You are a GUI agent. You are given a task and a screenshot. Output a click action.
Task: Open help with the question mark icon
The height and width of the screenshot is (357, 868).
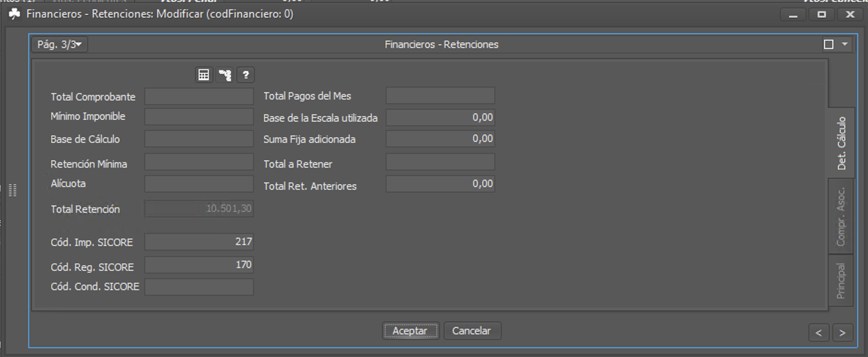246,75
